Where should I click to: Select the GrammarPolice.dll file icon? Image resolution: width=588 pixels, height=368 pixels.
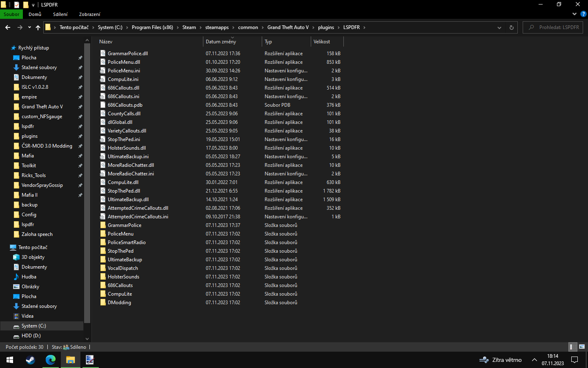pos(103,54)
